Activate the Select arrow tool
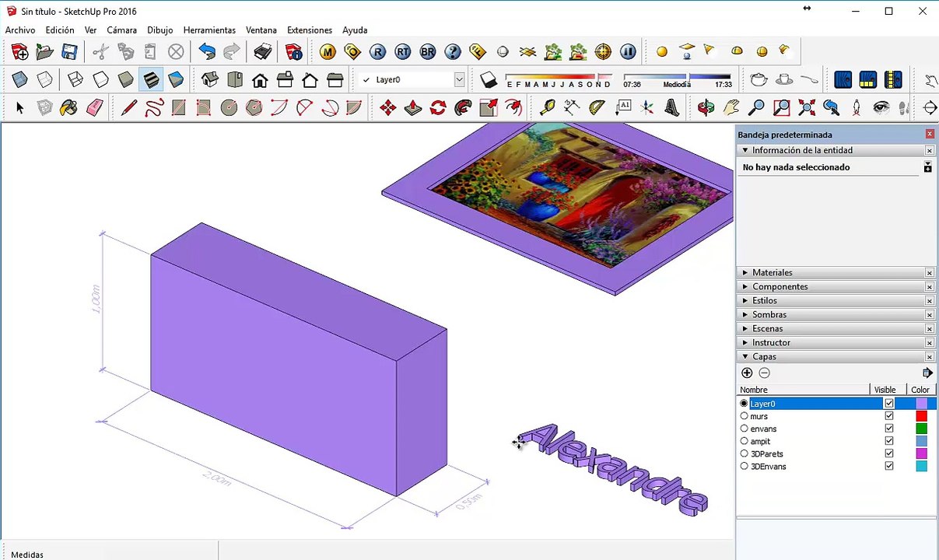939x560 pixels. point(20,107)
